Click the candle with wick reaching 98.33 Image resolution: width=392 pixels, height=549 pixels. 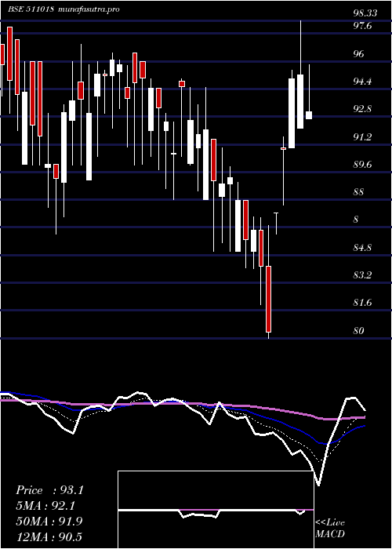click(x=300, y=101)
